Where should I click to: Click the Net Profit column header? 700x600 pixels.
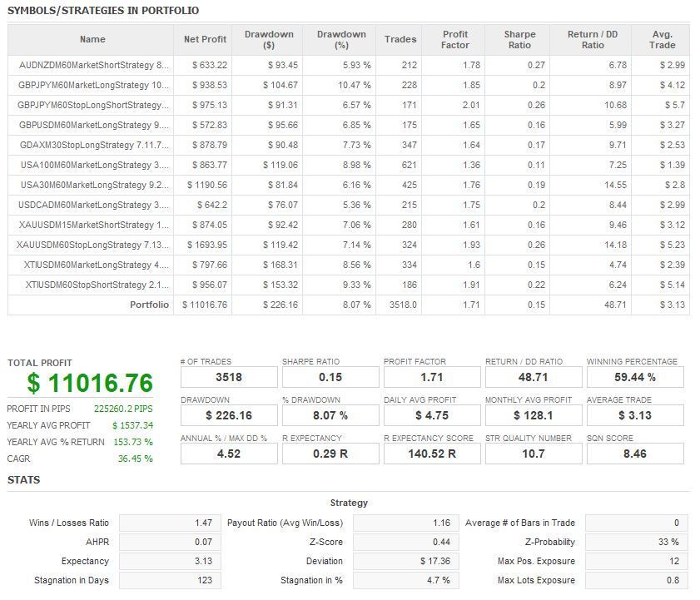(203, 40)
